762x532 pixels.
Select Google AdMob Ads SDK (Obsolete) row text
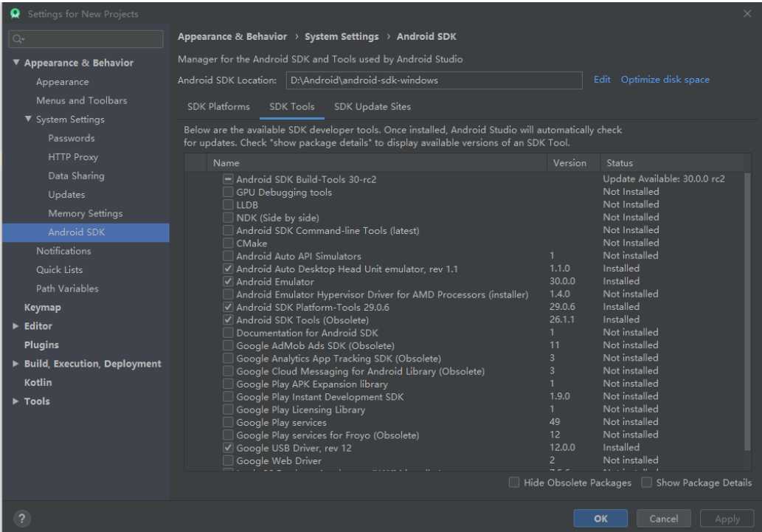[x=316, y=345]
